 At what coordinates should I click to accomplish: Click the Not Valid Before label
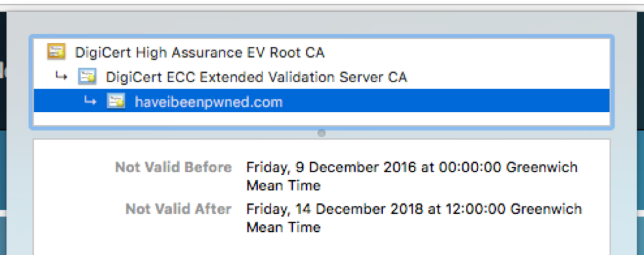(x=173, y=168)
